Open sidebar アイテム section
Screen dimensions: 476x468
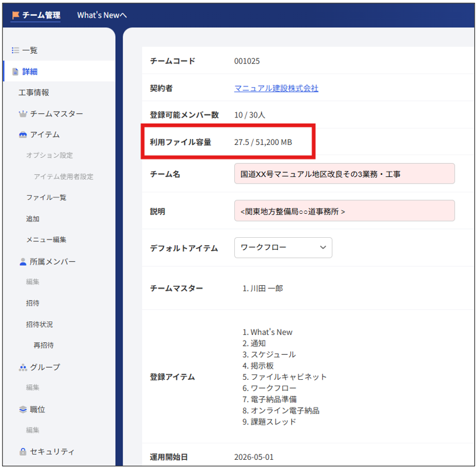click(45, 134)
